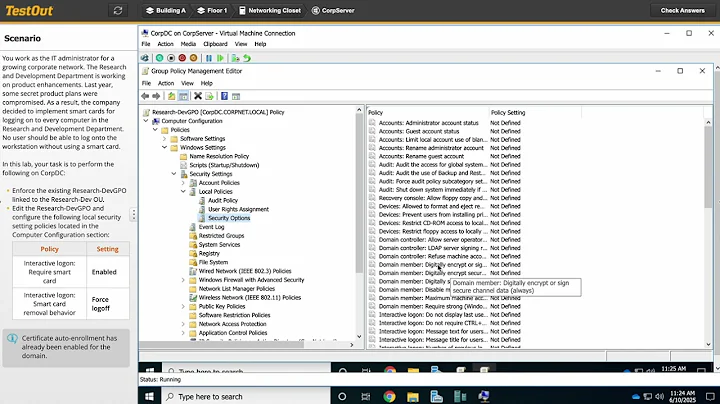Collapse the Policies tree node
The height and width of the screenshot is (404, 720).
pyautogui.click(x=155, y=129)
